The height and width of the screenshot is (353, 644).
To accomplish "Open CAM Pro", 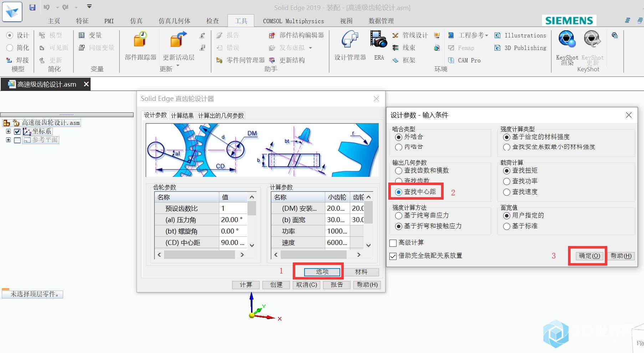I will point(464,60).
